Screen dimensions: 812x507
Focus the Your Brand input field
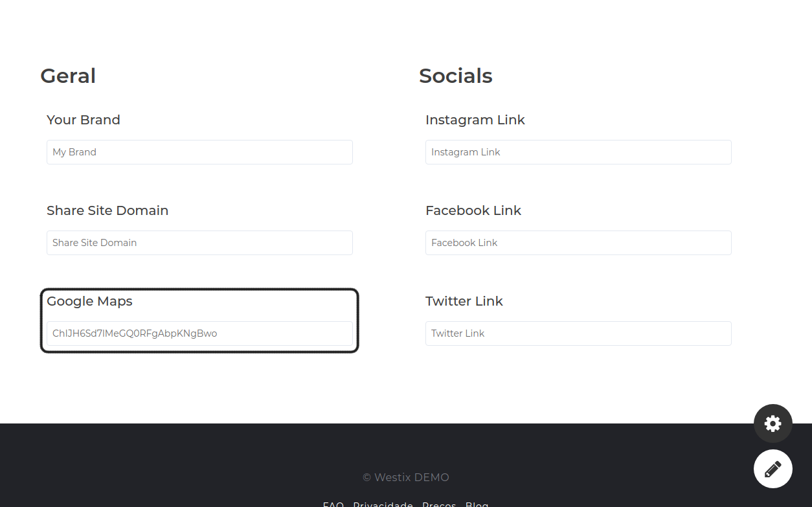pyautogui.click(x=199, y=152)
